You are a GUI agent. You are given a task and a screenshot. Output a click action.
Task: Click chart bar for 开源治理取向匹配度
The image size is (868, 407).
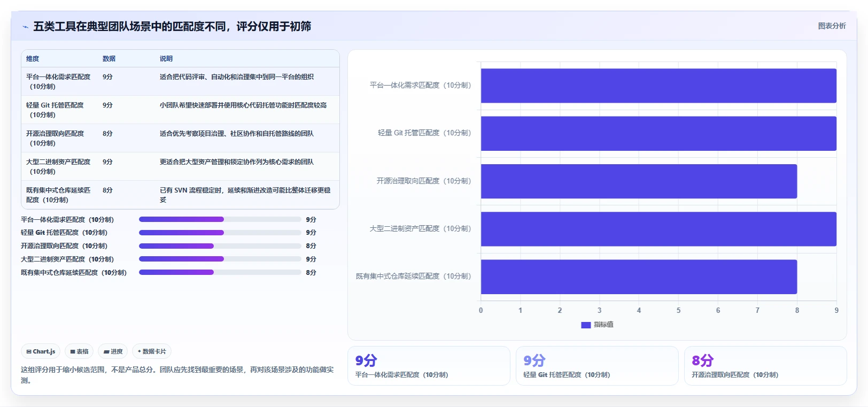click(639, 181)
